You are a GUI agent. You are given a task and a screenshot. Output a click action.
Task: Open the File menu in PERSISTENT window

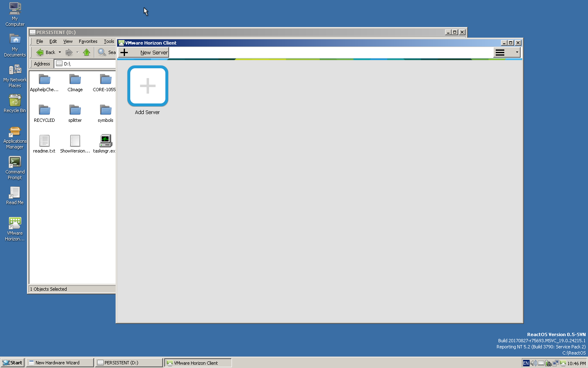[40, 41]
